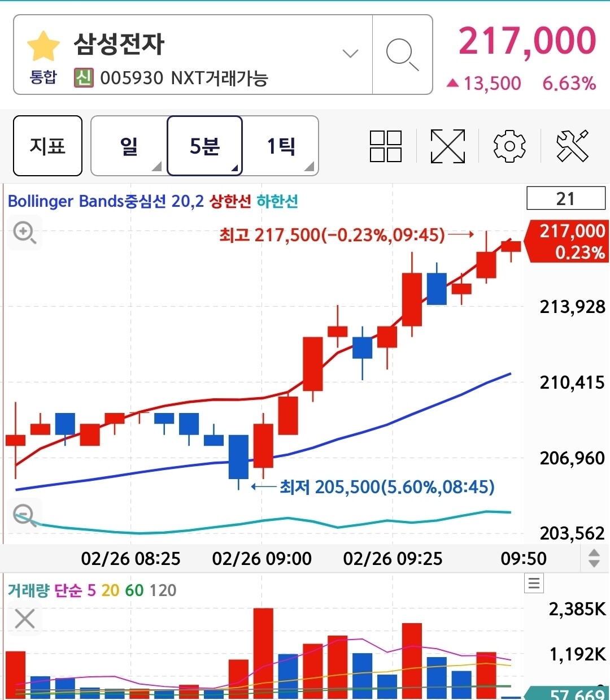Click time axis label 02/26 08:25

pos(130,559)
